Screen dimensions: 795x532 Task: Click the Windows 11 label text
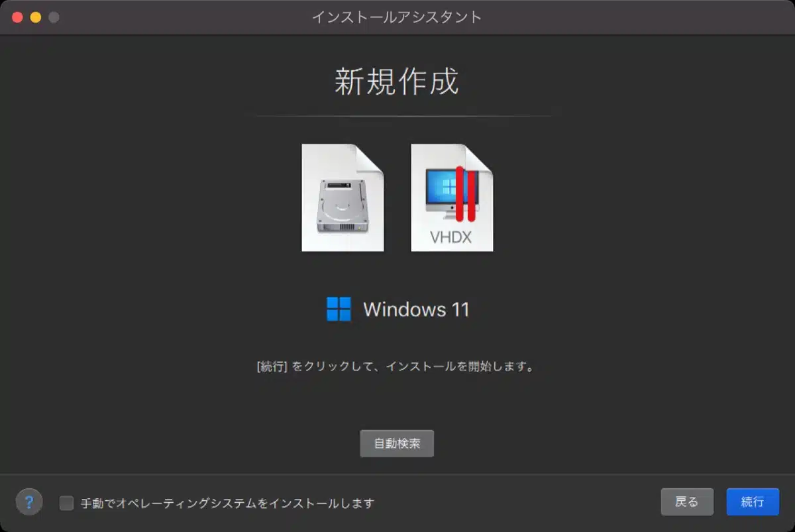pyautogui.click(x=416, y=309)
